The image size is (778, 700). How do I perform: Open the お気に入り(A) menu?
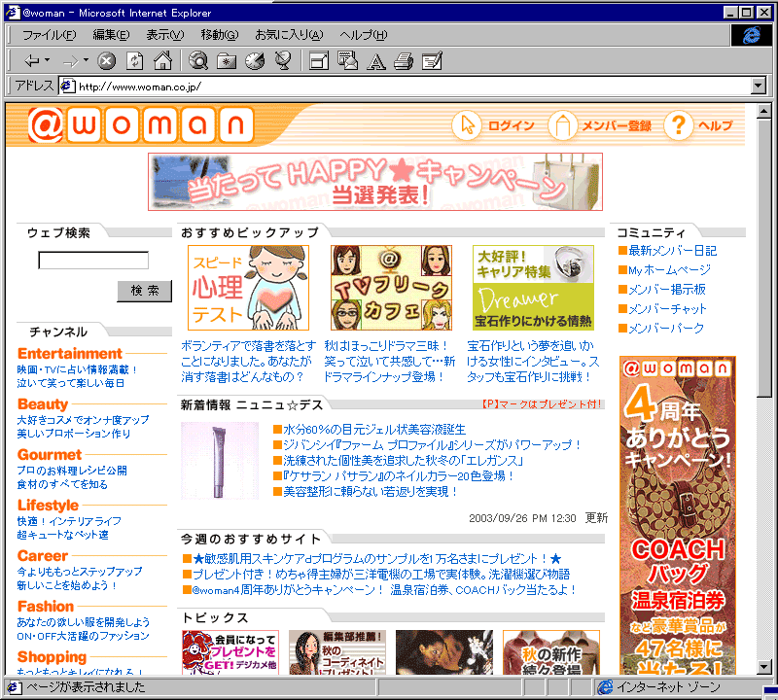click(289, 35)
